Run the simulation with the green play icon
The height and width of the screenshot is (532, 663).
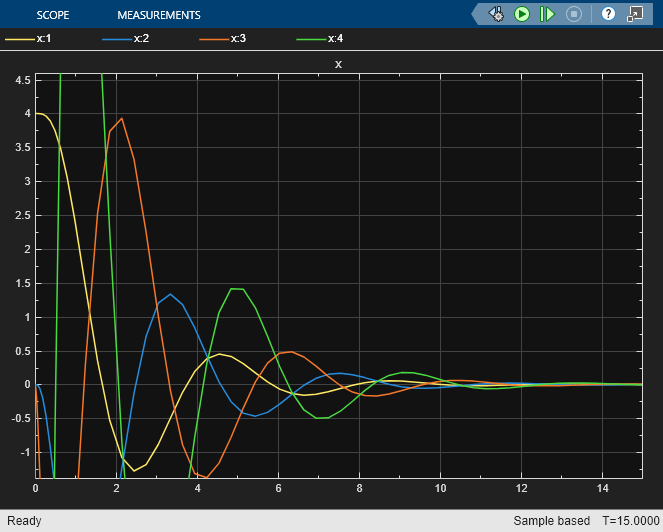(x=521, y=14)
